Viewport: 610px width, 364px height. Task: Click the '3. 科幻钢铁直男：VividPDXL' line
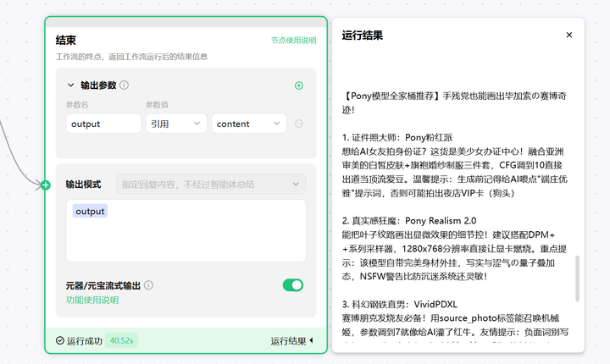pyautogui.click(x=400, y=304)
